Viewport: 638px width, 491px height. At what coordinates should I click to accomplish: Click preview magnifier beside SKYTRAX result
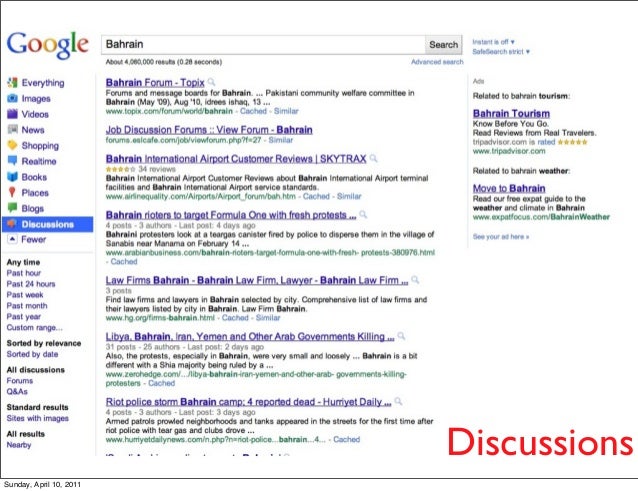(x=374, y=159)
